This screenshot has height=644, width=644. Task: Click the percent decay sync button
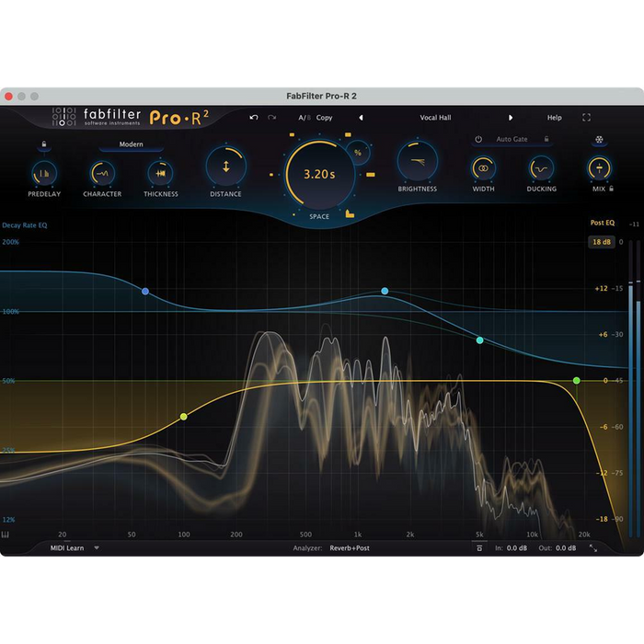[x=358, y=153]
